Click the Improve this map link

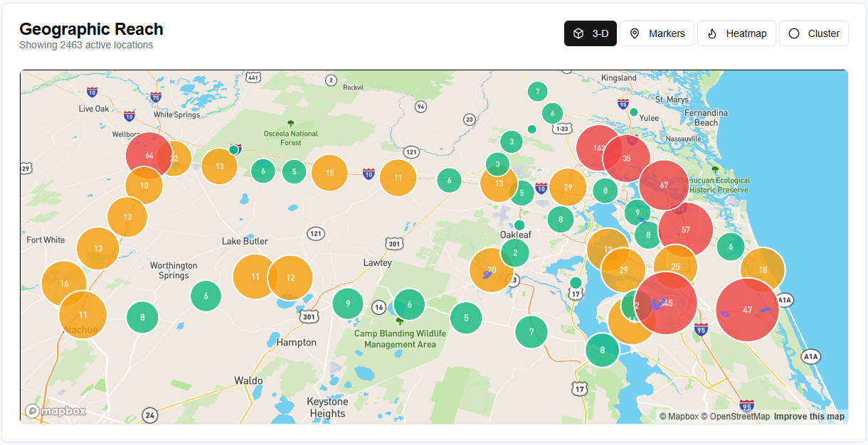click(809, 417)
